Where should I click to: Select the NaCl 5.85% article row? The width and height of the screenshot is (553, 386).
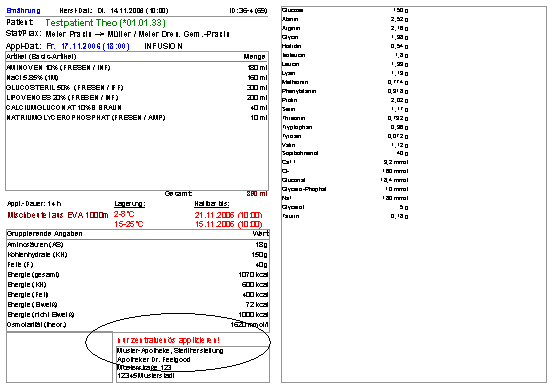[x=137, y=77]
